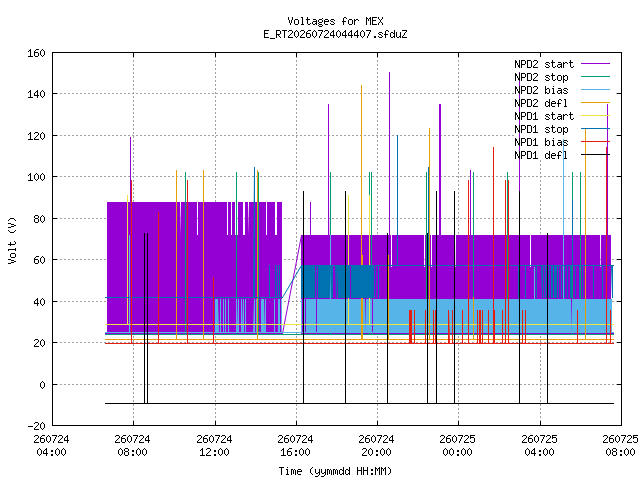Click the -20 tick on the voltage axis

click(36, 426)
